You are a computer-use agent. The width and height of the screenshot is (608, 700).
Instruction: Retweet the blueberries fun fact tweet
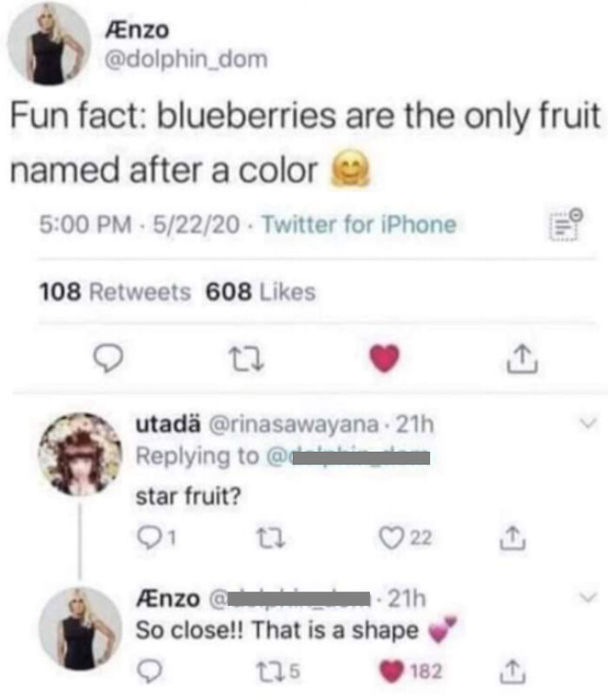(x=247, y=360)
